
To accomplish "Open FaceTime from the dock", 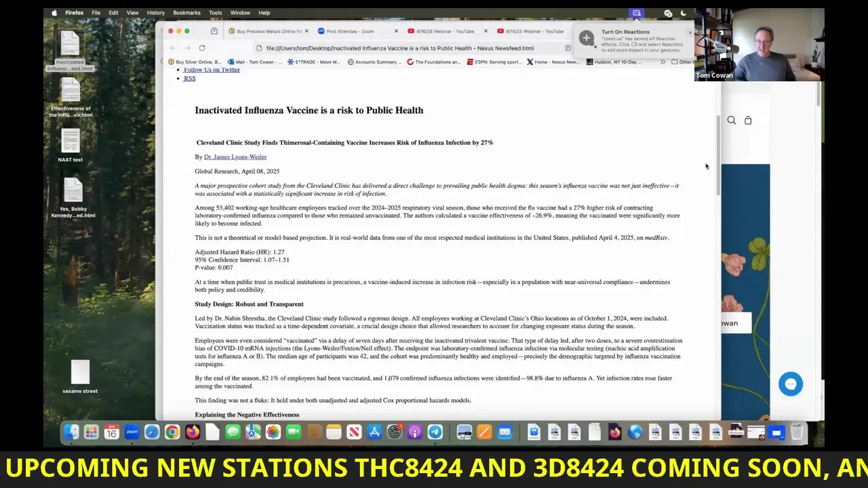I will tap(294, 432).
